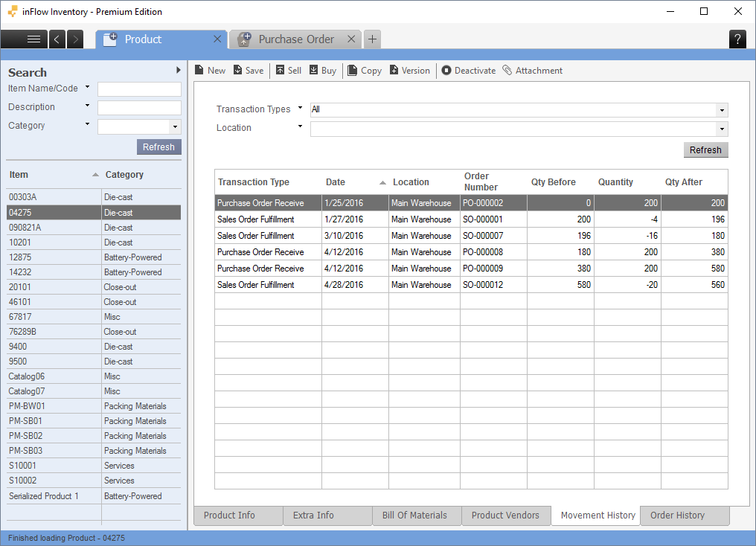
Task: Select item 090821A in the list
Action: tap(94, 228)
